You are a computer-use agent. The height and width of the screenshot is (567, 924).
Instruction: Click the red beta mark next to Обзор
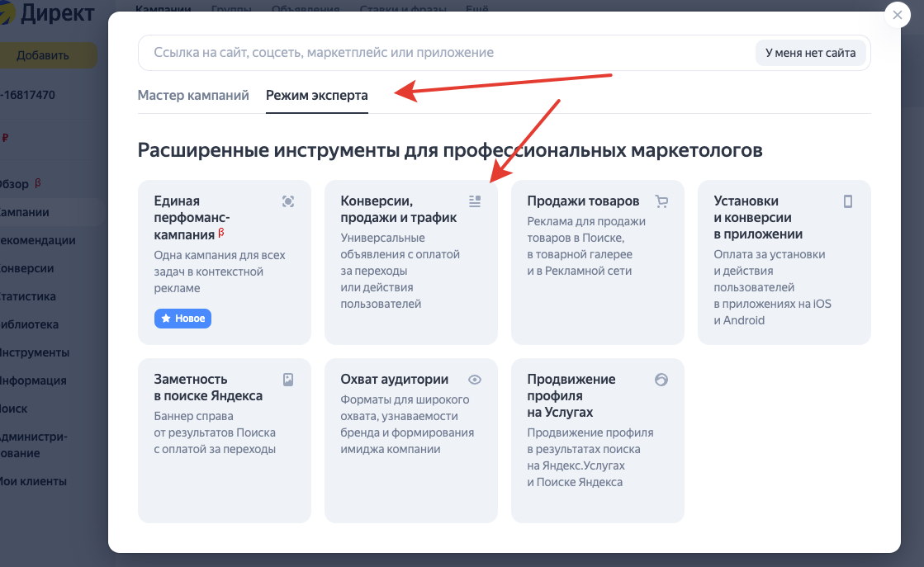coord(38,182)
